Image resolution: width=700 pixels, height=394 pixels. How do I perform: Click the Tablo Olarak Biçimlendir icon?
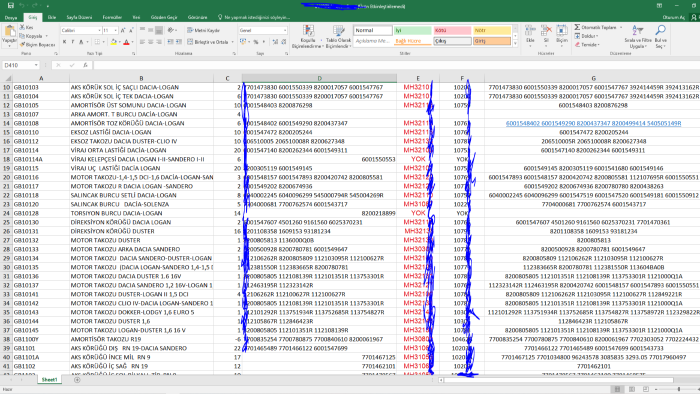pos(338,31)
